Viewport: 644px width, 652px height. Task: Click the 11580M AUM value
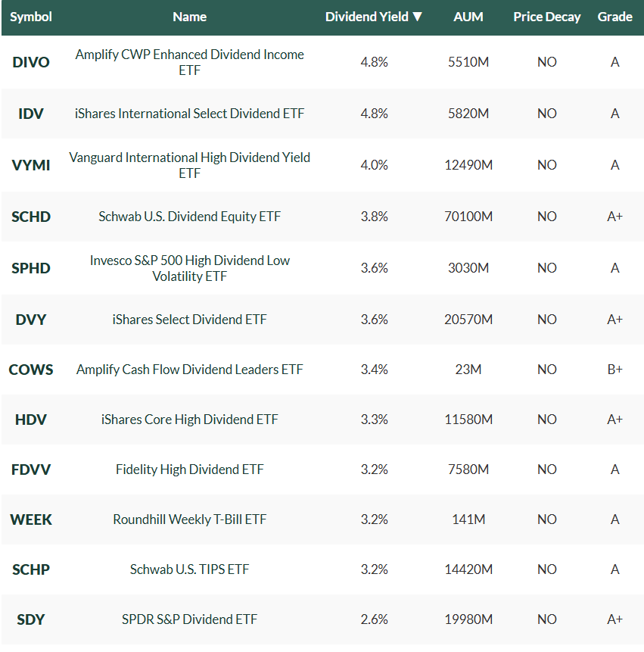[468, 420]
